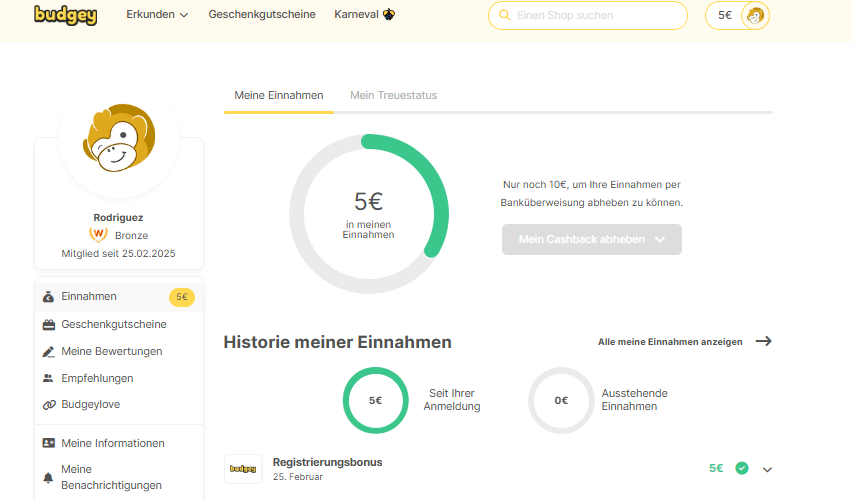Select the Meine Einnahmen tab
This screenshot has width=853, height=502.
coord(278,95)
